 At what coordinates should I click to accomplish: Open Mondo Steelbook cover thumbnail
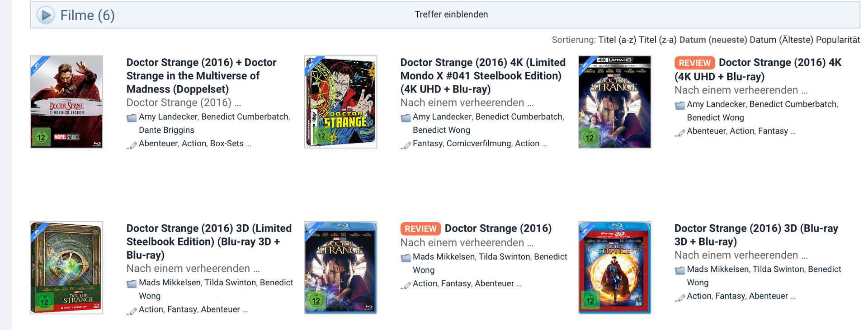(x=340, y=102)
